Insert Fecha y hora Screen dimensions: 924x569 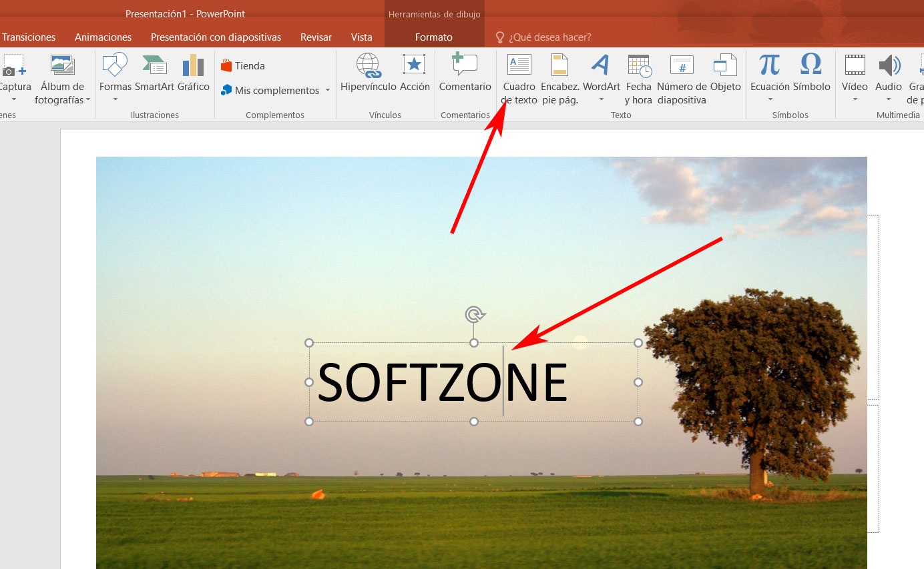pos(638,79)
